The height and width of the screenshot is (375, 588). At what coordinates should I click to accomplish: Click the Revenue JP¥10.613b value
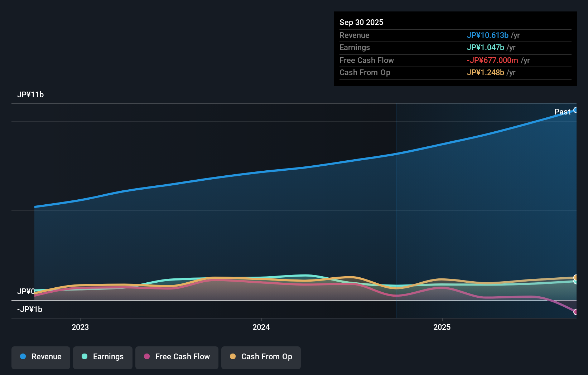coord(487,35)
